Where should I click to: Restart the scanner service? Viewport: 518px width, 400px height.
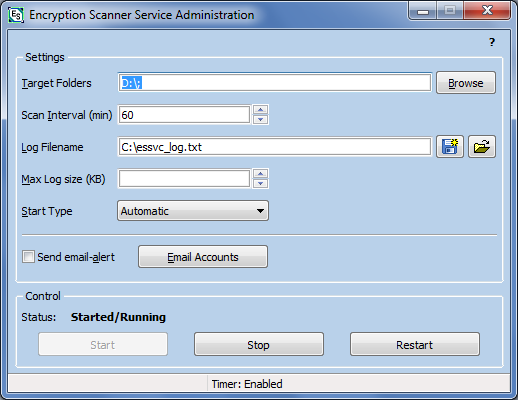coord(415,344)
